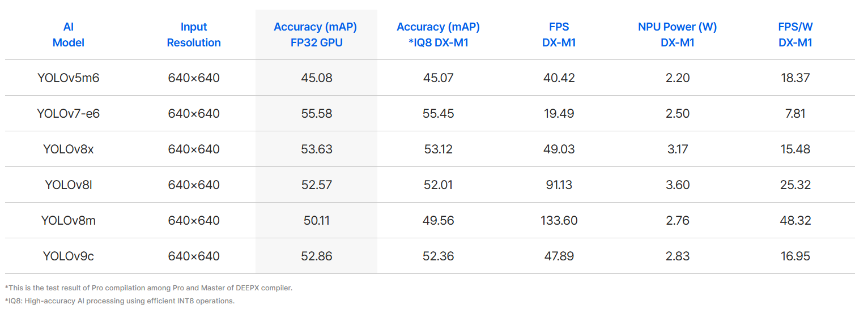Select the YOLOv8x row label
Viewport: 868px width, 313px height.
click(x=68, y=149)
